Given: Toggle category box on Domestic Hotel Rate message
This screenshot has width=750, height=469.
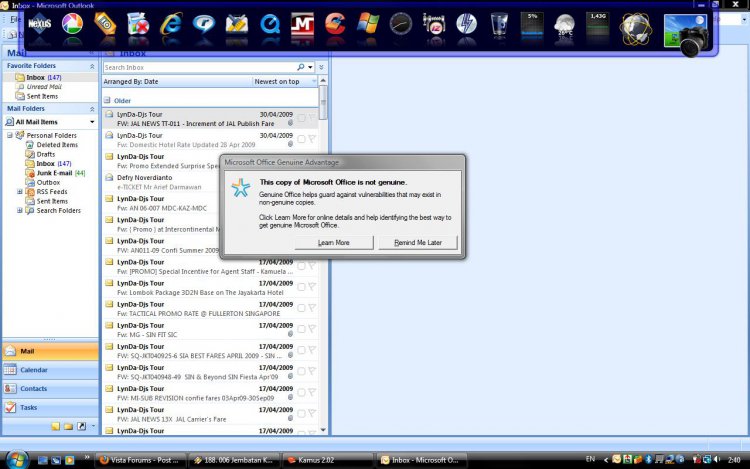Looking at the screenshot, I should pos(301,139).
